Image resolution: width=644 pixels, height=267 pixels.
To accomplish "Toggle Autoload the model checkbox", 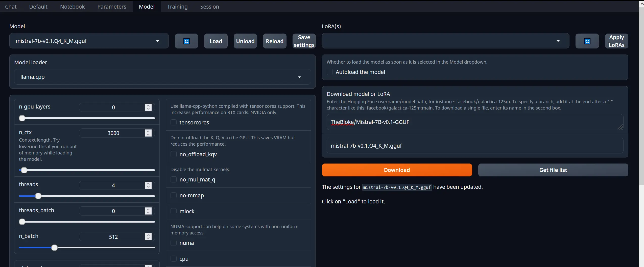I will [x=330, y=72].
